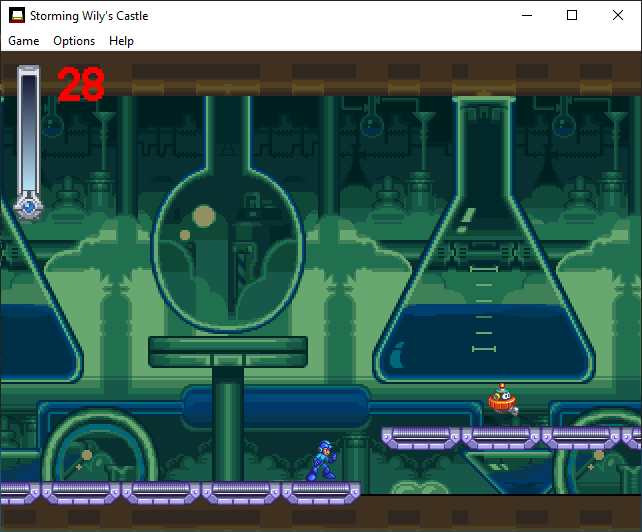Image resolution: width=642 pixels, height=532 pixels.
Task: Close the Storming Wily's Castle window
Action: 618,16
